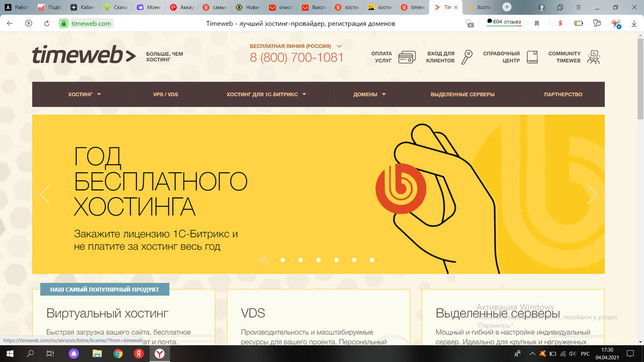
Task: Open the VDS card title
Action: [x=253, y=313]
